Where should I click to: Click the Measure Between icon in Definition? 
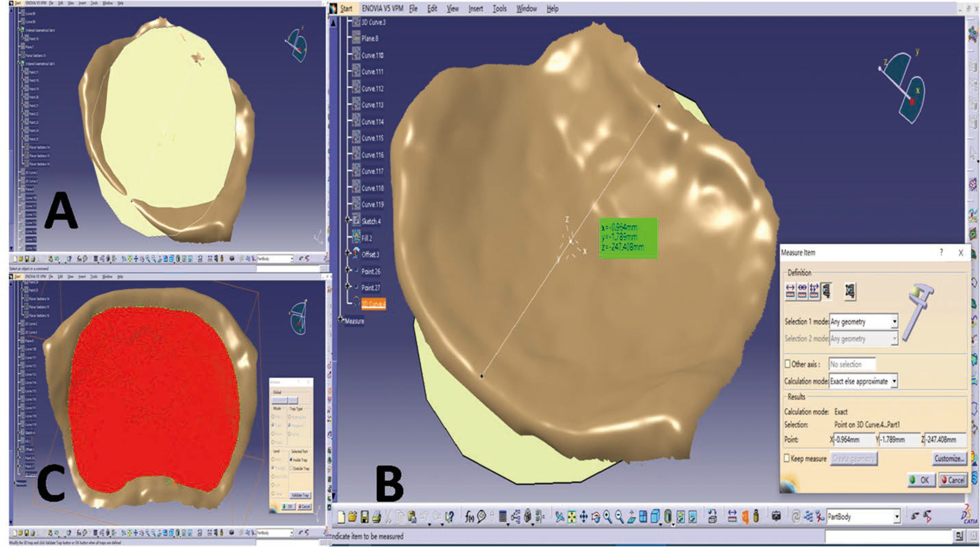(x=790, y=291)
